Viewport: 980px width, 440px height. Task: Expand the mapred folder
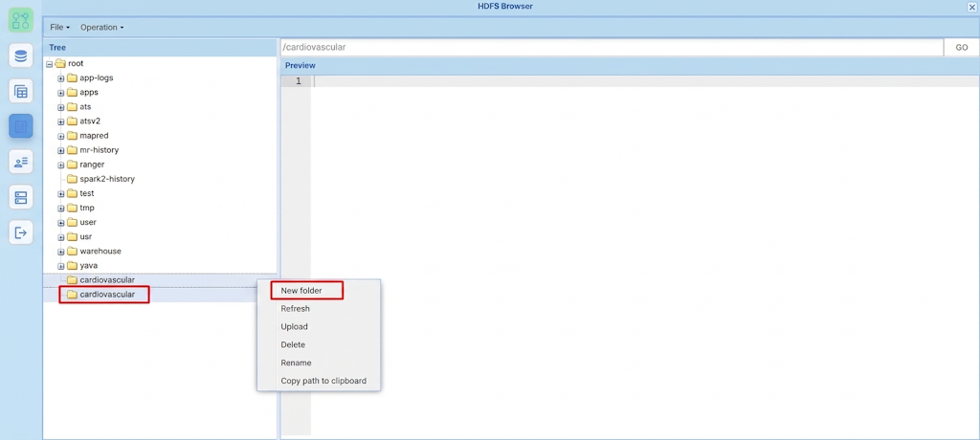(61, 136)
